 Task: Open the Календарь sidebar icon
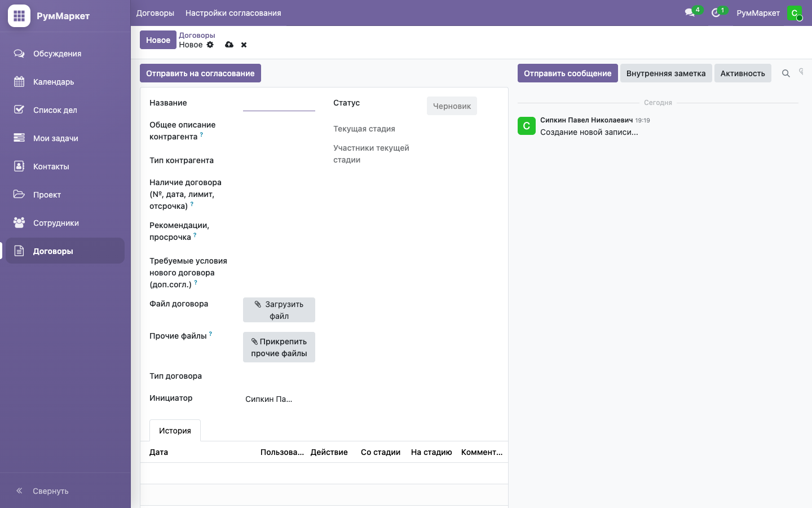pyautogui.click(x=19, y=82)
